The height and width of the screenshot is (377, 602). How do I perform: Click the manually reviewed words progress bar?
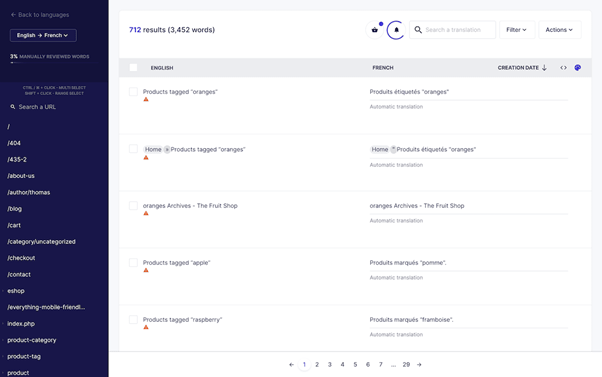coord(54,62)
